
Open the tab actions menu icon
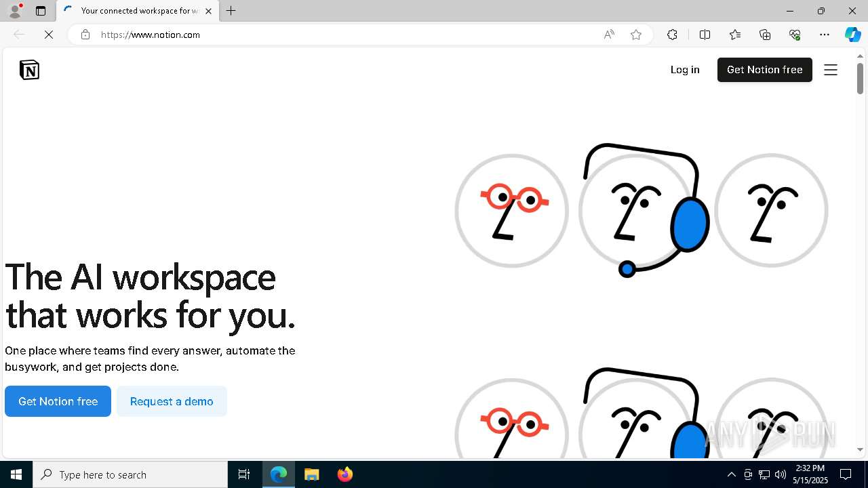pyautogui.click(x=41, y=11)
